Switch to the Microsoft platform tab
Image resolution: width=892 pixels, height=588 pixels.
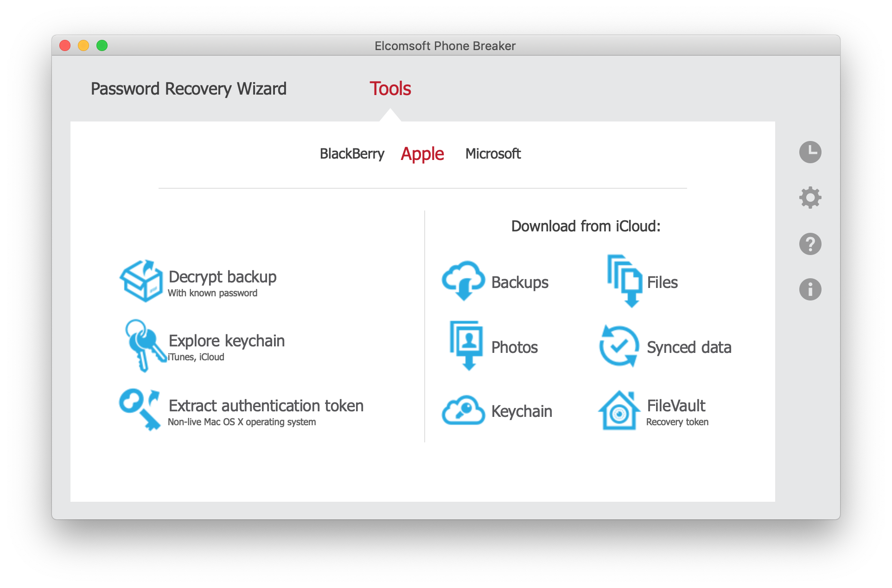[493, 153]
